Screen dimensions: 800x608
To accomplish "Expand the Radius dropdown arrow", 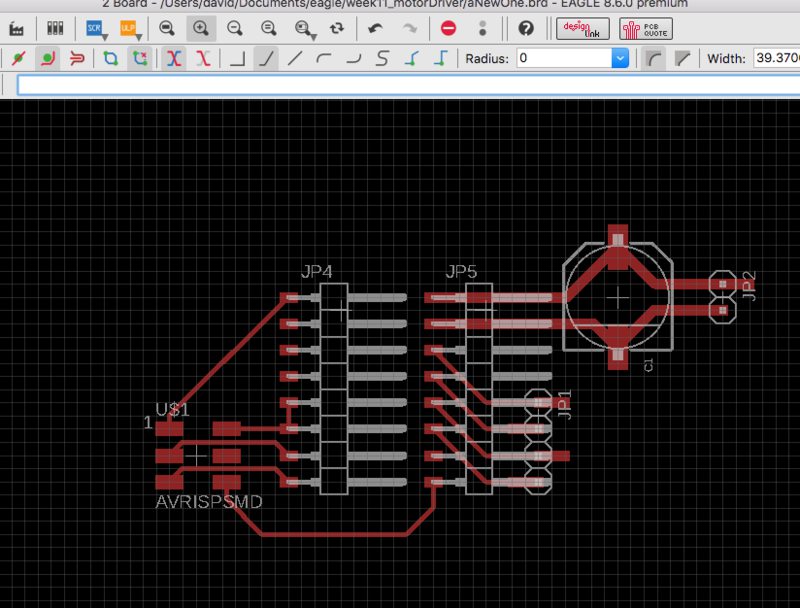I will coord(620,59).
